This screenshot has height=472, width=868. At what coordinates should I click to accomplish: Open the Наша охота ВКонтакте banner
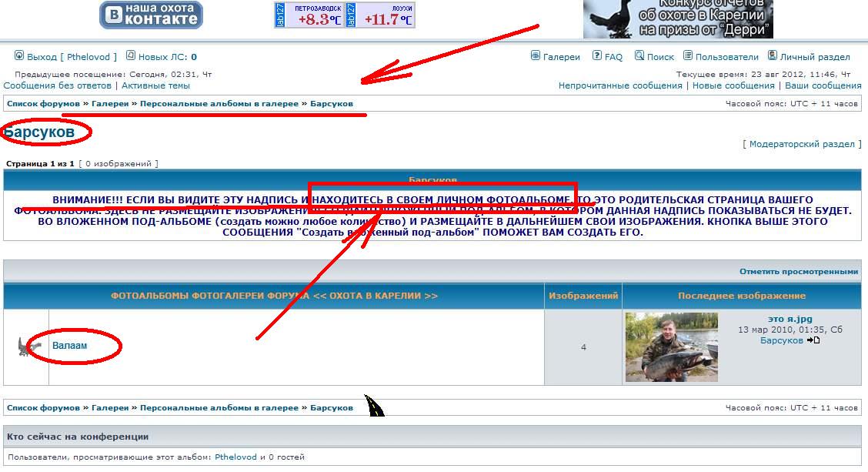tap(151, 15)
